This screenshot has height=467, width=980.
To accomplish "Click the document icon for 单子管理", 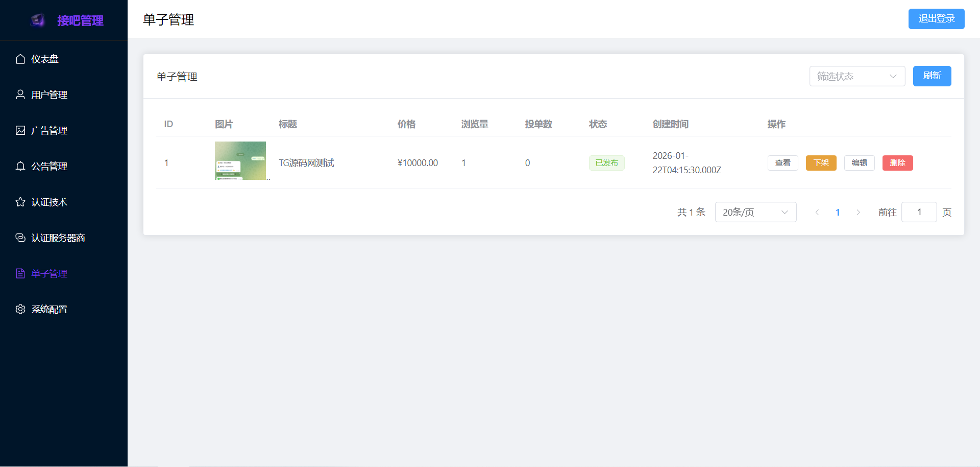I will click(20, 273).
